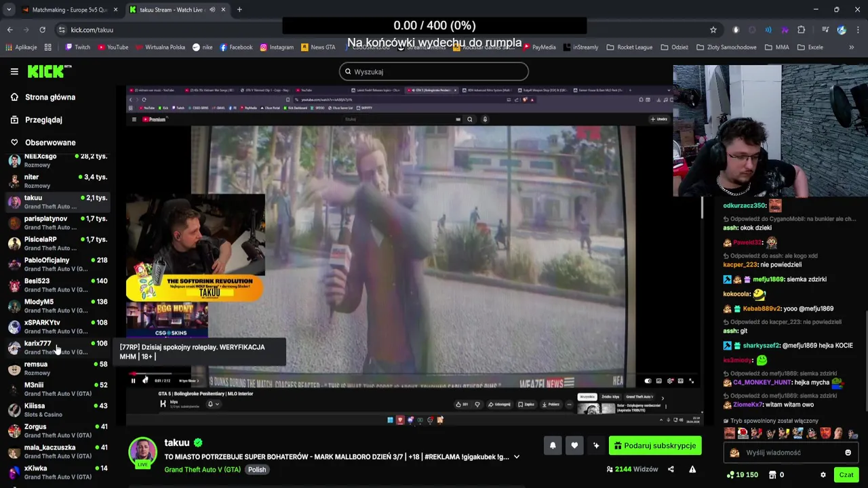
Task: Report stream with warning triangle icon
Action: (x=692, y=469)
